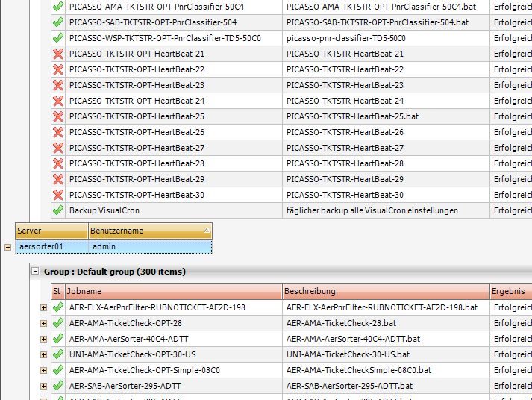Click status icon for AER-SAB-AerSorter-295-ADTT
532x400 pixels.
pyautogui.click(x=58, y=386)
